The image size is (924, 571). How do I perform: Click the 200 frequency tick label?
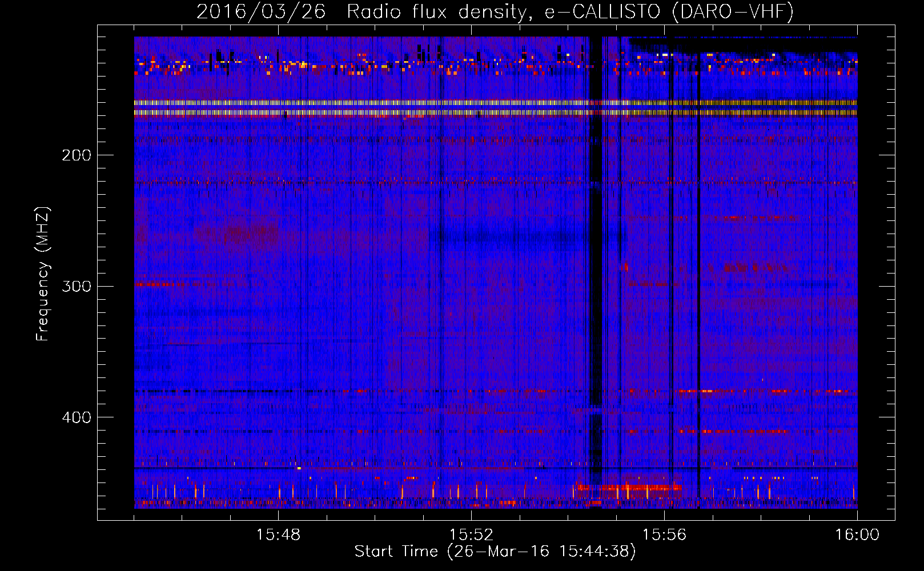[x=77, y=155]
